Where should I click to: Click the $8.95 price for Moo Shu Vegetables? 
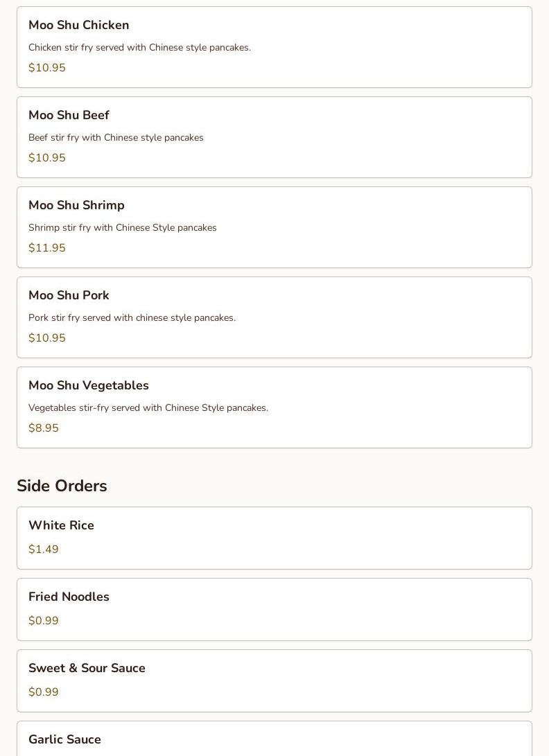click(x=44, y=428)
